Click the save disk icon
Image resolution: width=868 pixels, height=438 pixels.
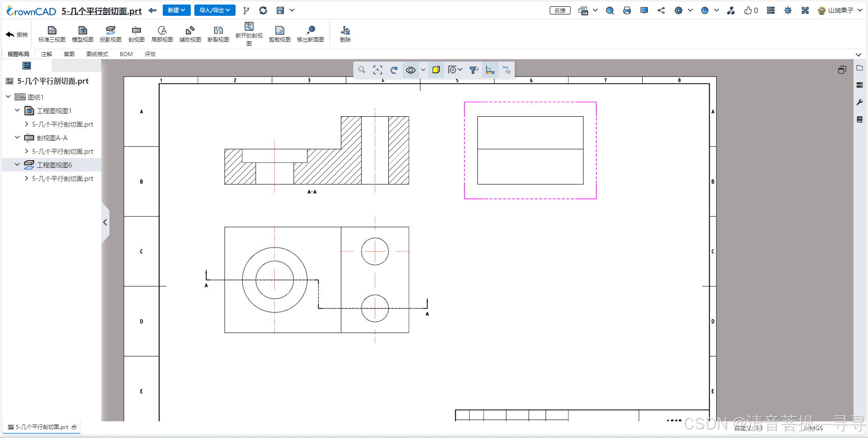280,10
